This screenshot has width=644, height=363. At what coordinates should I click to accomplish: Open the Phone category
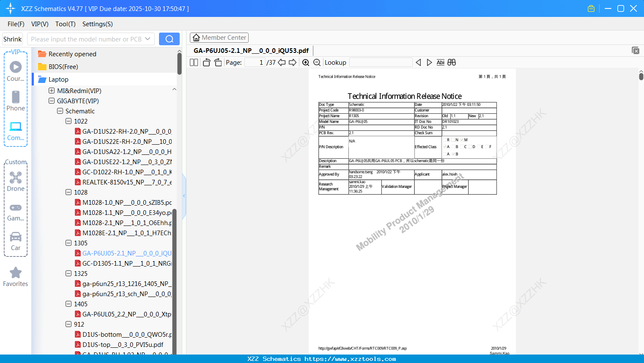pyautogui.click(x=16, y=101)
